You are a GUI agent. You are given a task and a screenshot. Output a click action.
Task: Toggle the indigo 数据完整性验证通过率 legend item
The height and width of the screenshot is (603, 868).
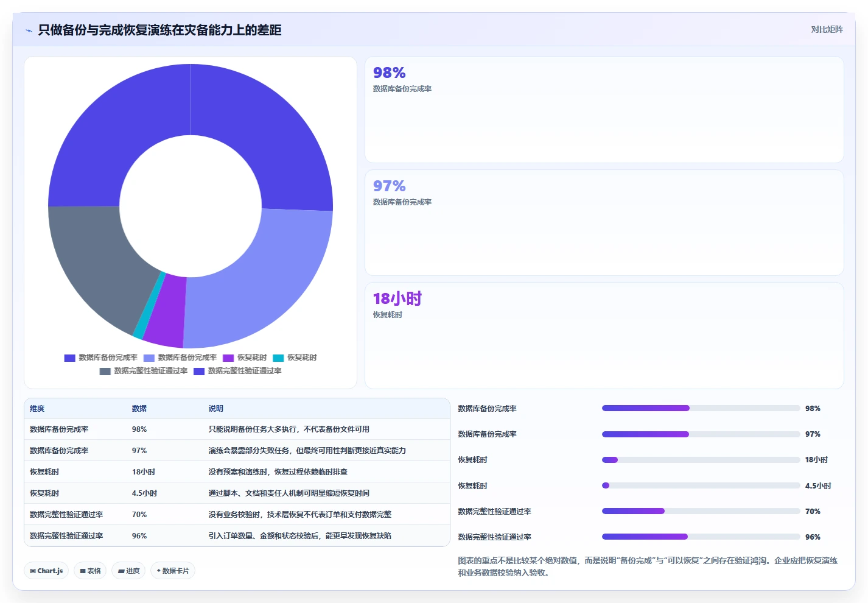coord(237,371)
